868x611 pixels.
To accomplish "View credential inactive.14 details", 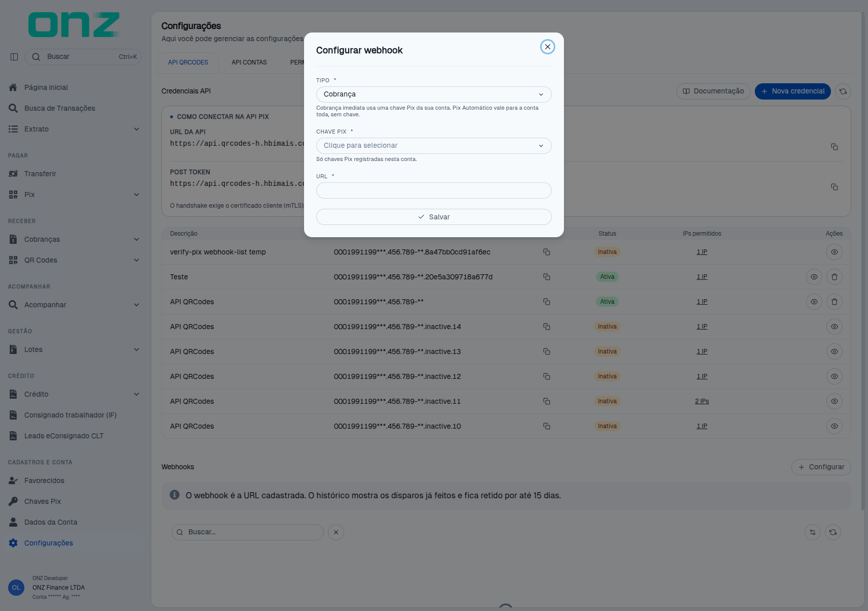I will pyautogui.click(x=834, y=327).
